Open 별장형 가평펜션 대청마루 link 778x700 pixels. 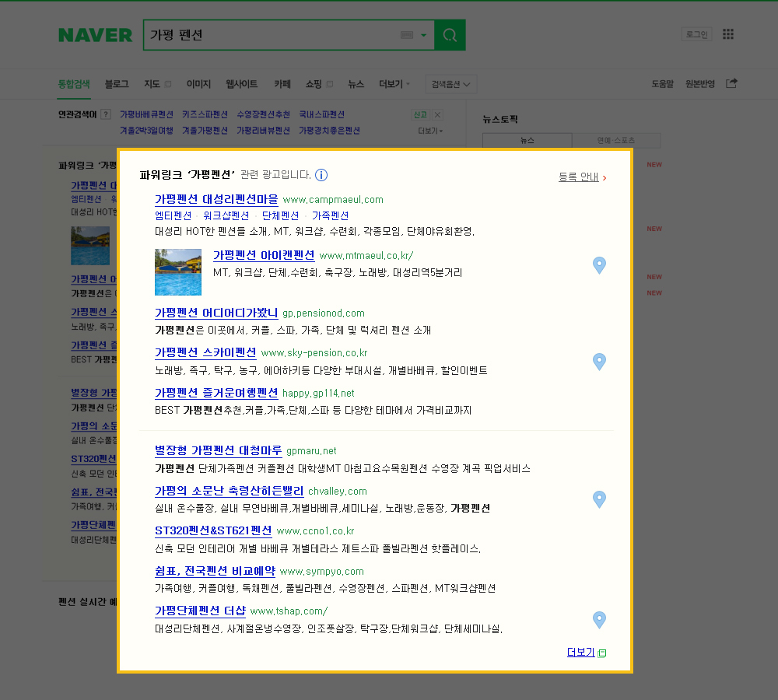click(x=218, y=450)
